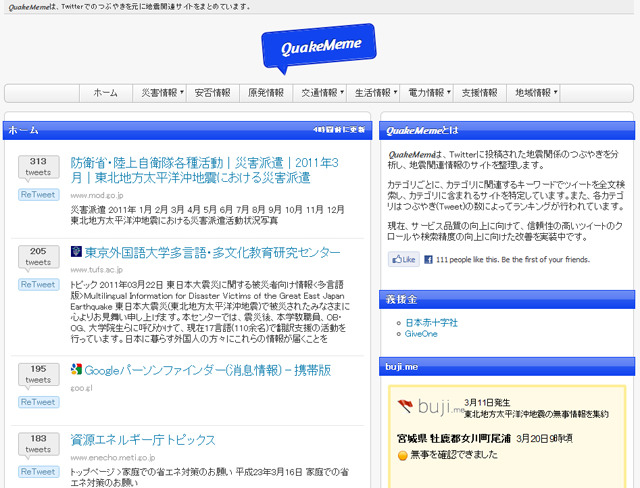The width and height of the screenshot is (640, 488).
Task: Open the 東京外国語大学多言語 center link
Action: (212, 253)
